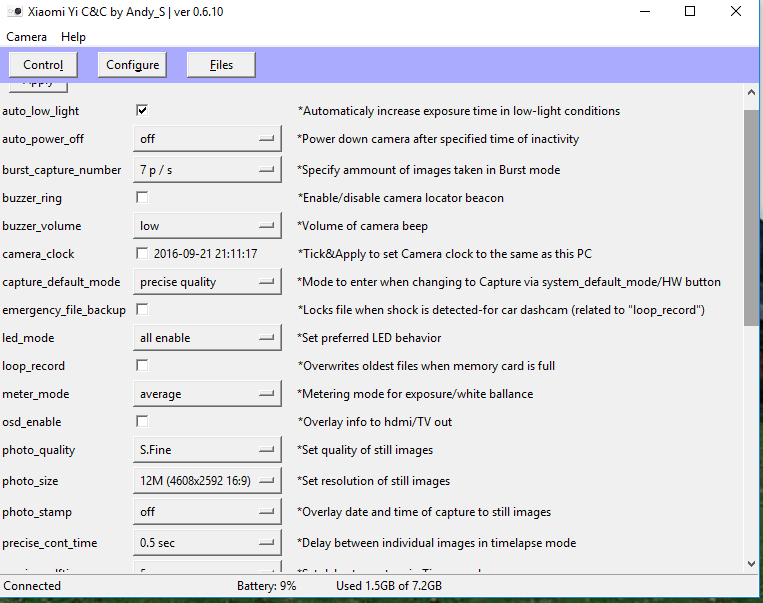Image resolution: width=763 pixels, height=603 pixels.
Task: Enable the emergency_file_backup checkbox
Action: pos(142,310)
